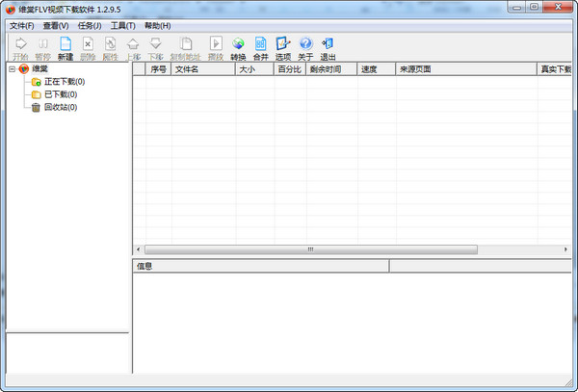Click the app logo in title bar

(x=11, y=10)
